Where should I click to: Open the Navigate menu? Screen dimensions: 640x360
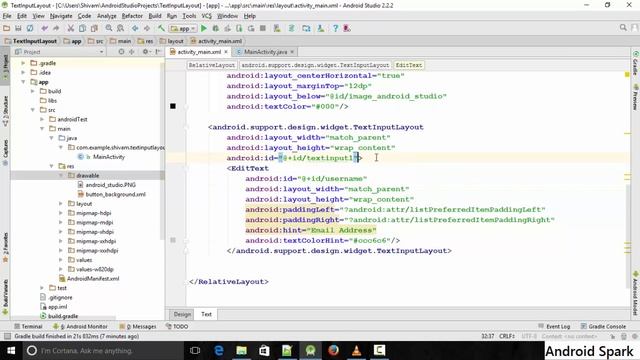(x=61, y=16)
